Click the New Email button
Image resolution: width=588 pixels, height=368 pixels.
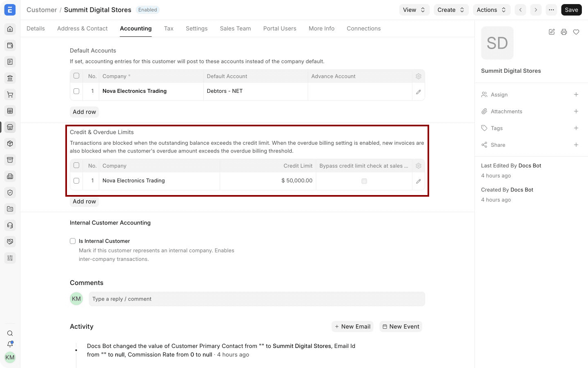[x=352, y=327]
